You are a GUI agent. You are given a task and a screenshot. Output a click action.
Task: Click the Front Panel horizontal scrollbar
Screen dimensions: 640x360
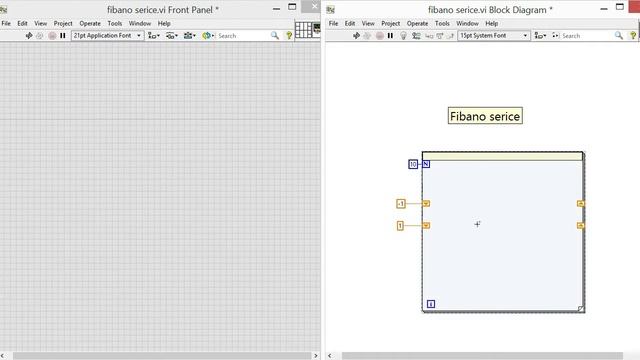coord(162,356)
